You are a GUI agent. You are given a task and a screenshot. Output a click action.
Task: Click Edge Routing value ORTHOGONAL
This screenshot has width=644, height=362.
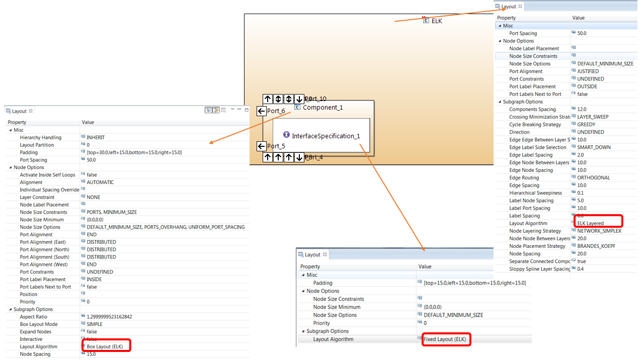coord(594,177)
